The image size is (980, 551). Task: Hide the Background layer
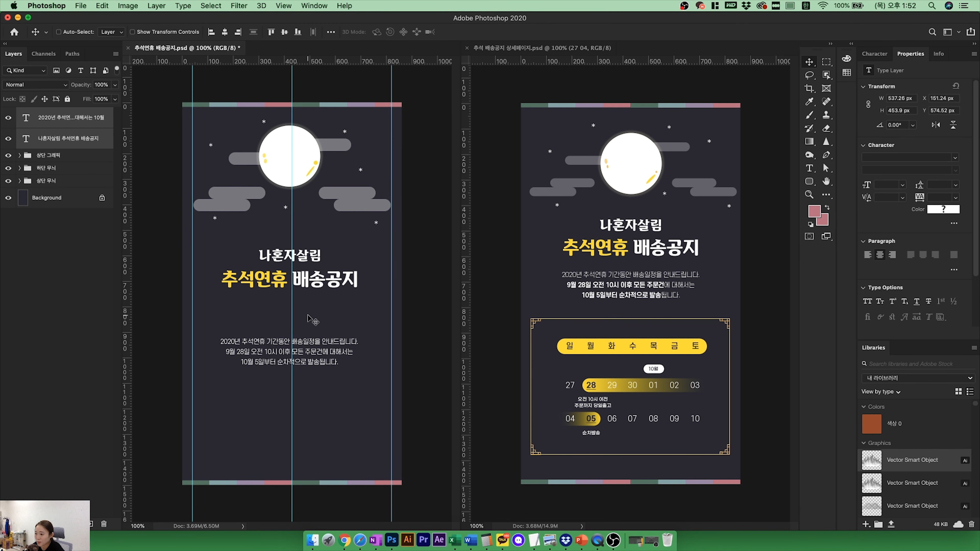coord(8,198)
